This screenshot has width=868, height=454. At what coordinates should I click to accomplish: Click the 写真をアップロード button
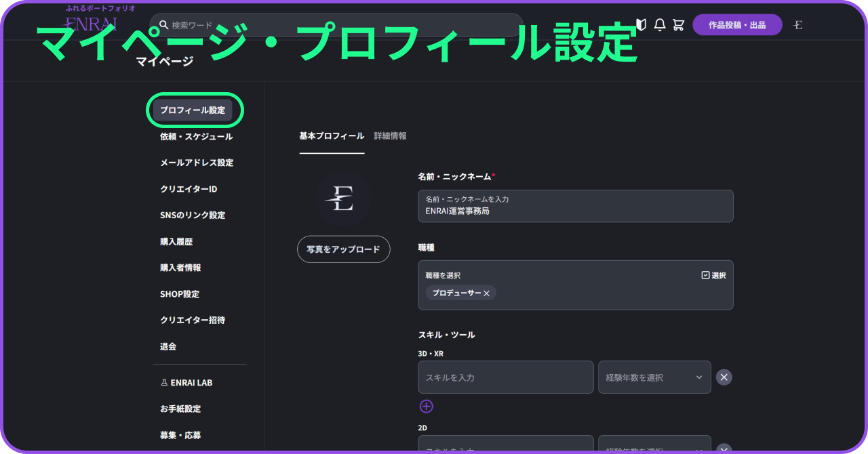(343, 249)
